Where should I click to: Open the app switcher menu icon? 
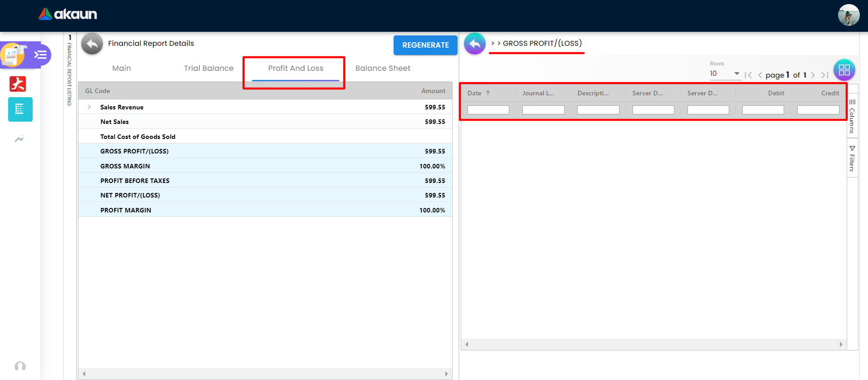[41, 55]
